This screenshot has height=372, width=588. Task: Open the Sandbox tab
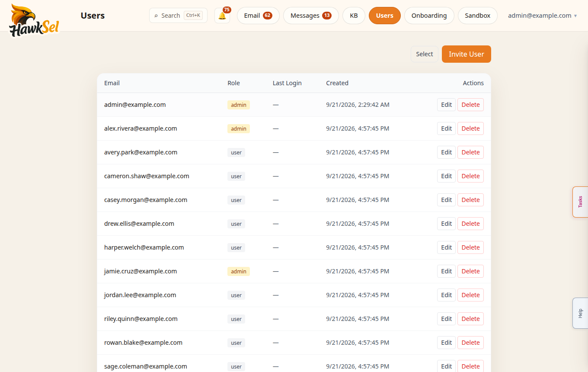click(478, 16)
